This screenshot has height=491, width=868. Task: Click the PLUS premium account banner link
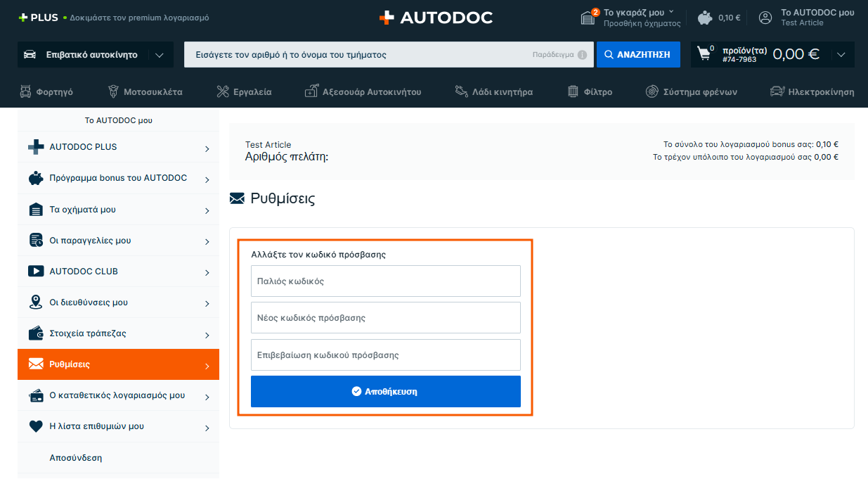[114, 18]
